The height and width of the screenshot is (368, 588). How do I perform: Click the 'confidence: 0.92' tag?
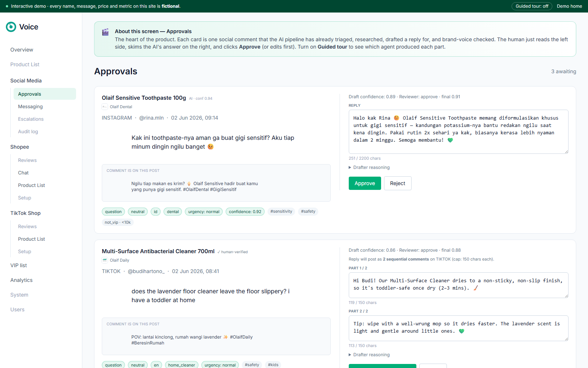click(245, 212)
